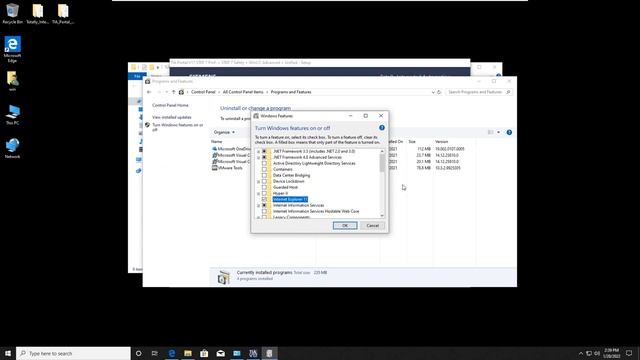This screenshot has width=640, height=360.
Task: Open Task View on taskbar
Action: (x=155, y=353)
